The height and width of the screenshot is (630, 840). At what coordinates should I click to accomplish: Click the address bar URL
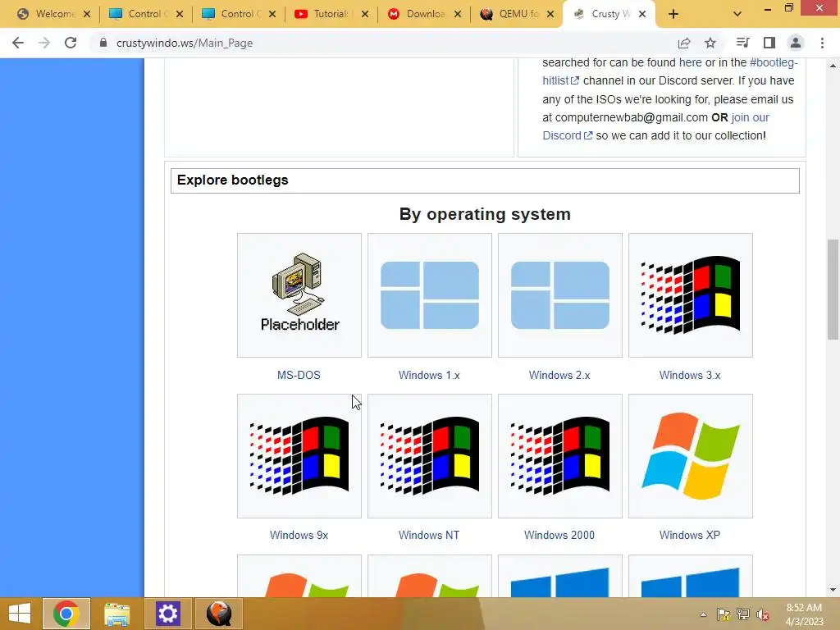185,43
